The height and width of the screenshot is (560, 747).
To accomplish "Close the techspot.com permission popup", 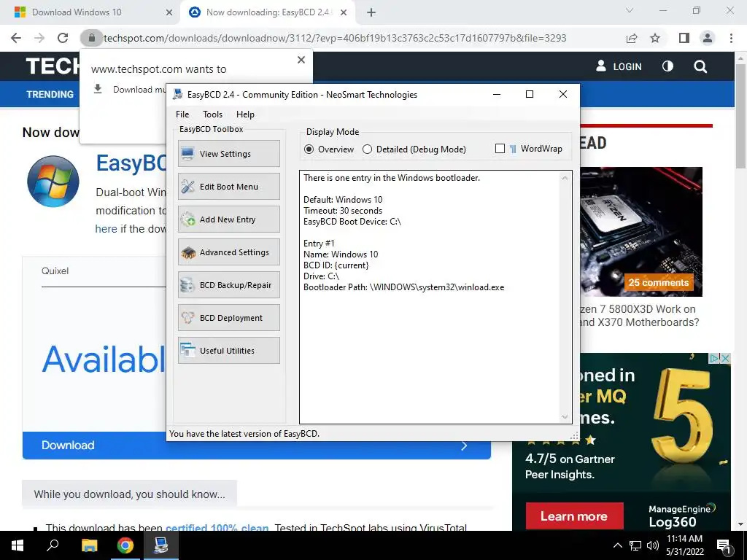I will (301, 60).
